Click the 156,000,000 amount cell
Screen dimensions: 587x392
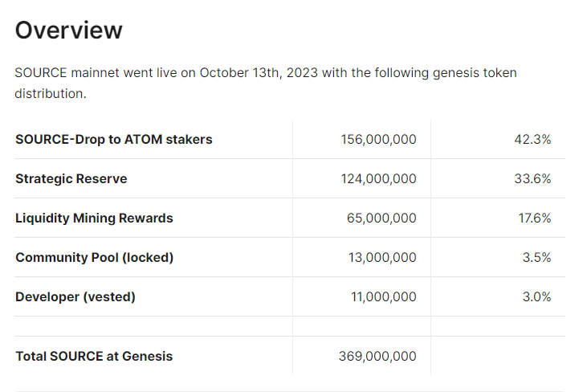click(379, 139)
